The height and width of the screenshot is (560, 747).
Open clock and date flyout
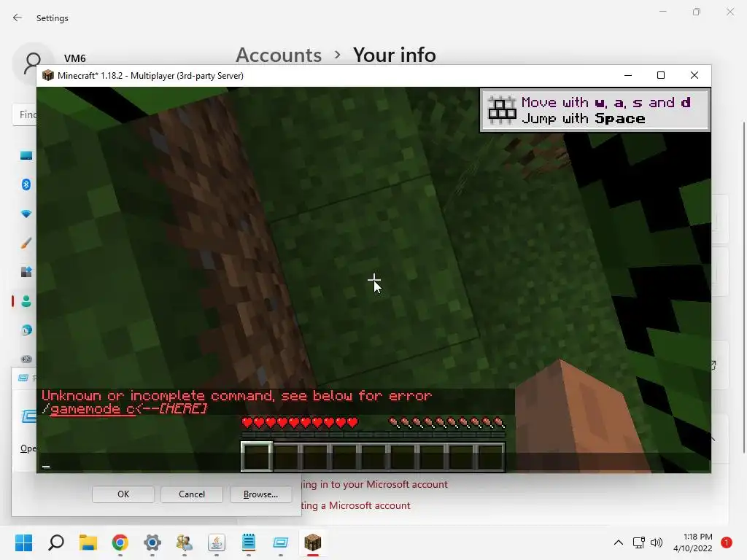[x=693, y=542]
